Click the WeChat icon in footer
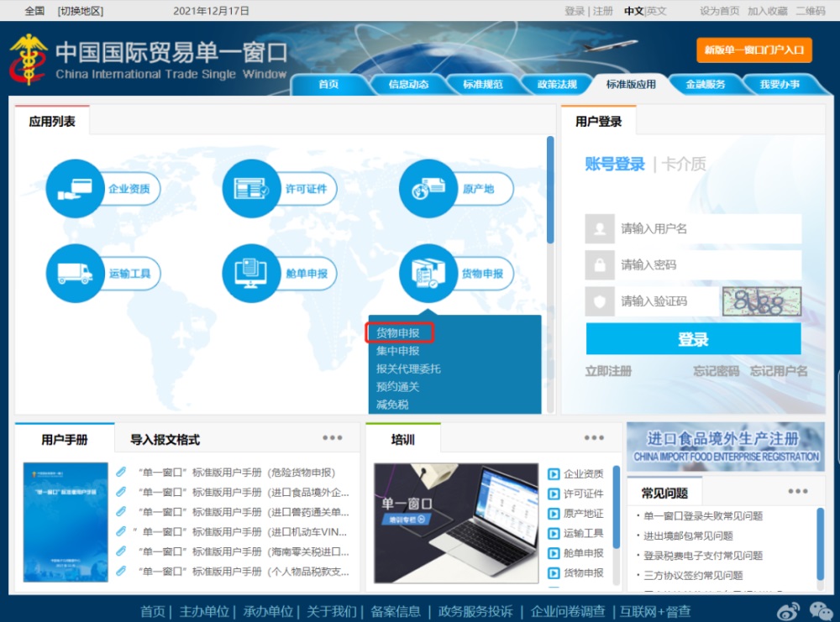Screen dimensions: 840x622 point(822,611)
